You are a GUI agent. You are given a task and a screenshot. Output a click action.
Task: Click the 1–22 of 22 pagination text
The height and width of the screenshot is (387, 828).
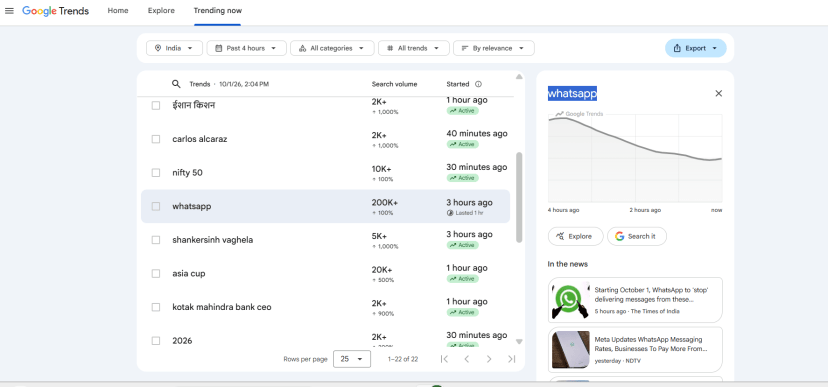403,359
